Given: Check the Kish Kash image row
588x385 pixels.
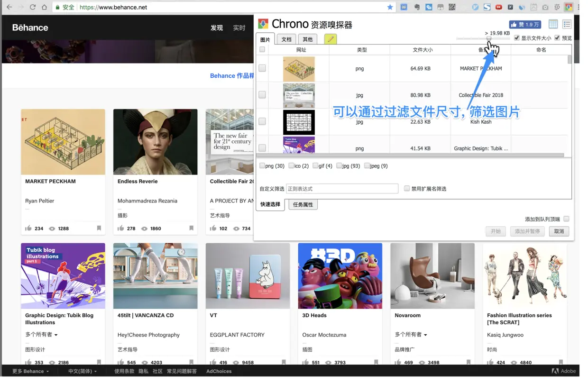Looking at the screenshot, I should point(262,121).
